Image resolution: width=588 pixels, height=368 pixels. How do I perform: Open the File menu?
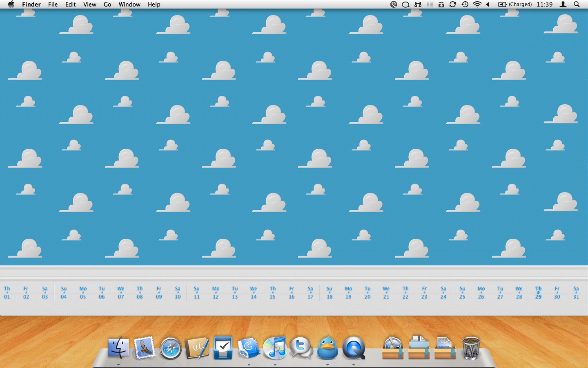53,4
